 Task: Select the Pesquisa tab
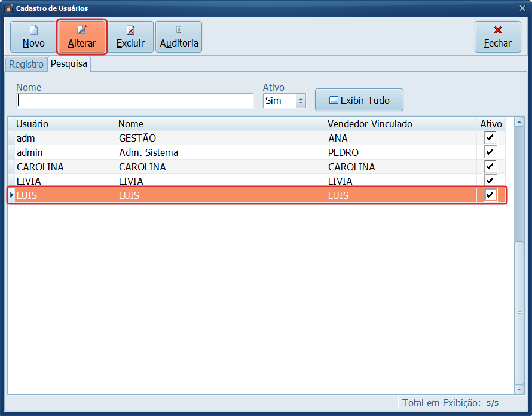69,63
